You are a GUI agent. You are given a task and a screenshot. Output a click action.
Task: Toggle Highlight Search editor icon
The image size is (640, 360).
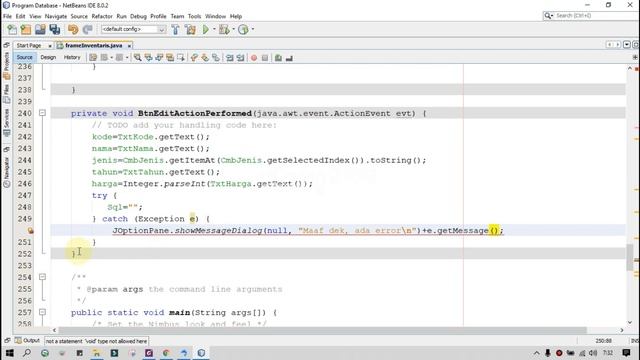170,58
